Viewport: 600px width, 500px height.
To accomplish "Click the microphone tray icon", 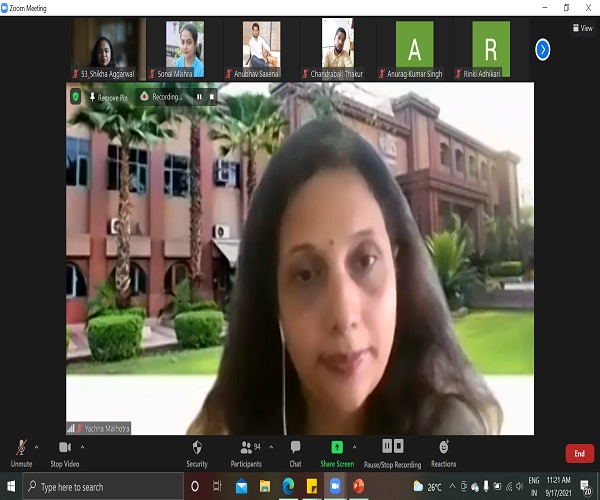I will (x=486, y=486).
